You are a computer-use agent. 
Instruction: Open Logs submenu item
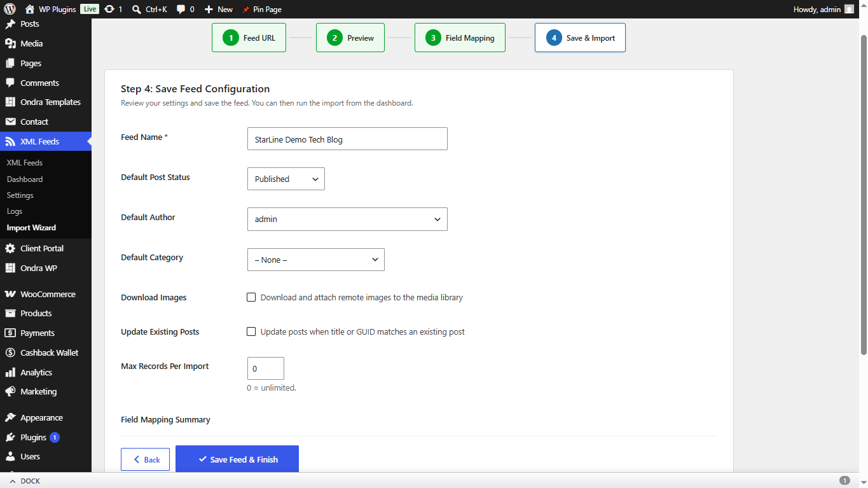15,211
